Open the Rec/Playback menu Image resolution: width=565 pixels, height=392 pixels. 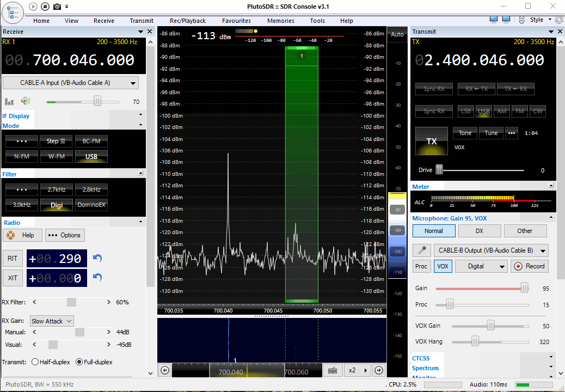pos(187,21)
